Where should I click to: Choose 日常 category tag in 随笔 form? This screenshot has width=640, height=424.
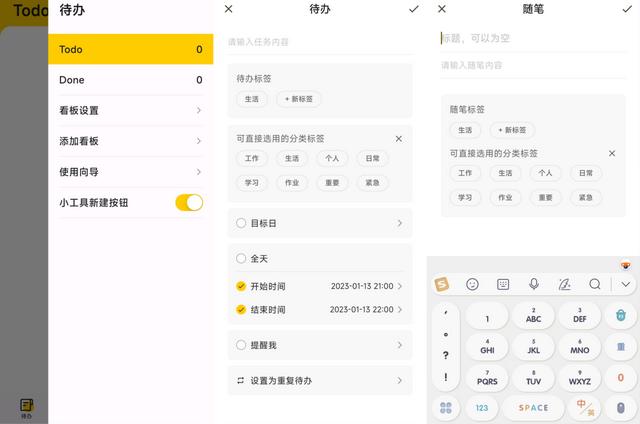[x=586, y=173]
